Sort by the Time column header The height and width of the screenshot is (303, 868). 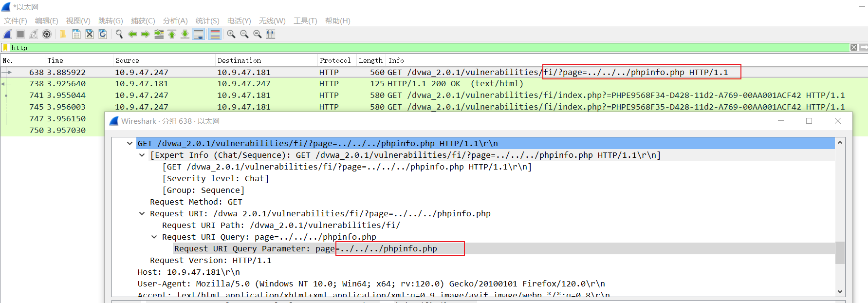(79, 60)
